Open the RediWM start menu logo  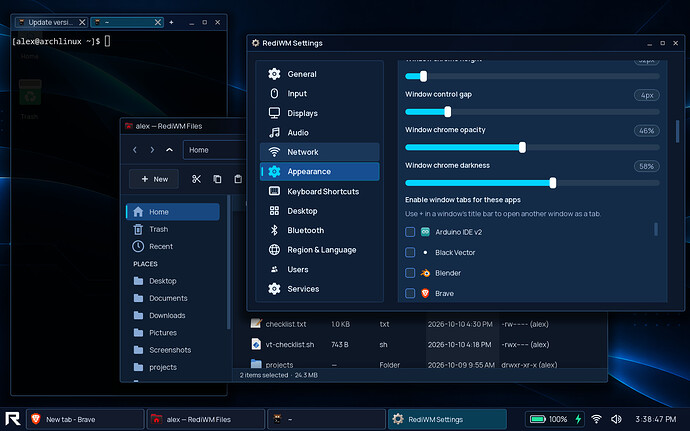point(12,419)
